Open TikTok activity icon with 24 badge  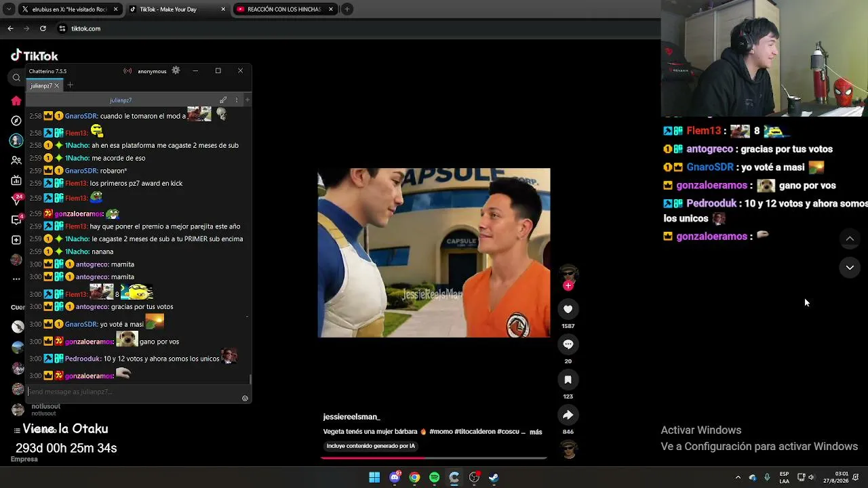click(x=16, y=200)
